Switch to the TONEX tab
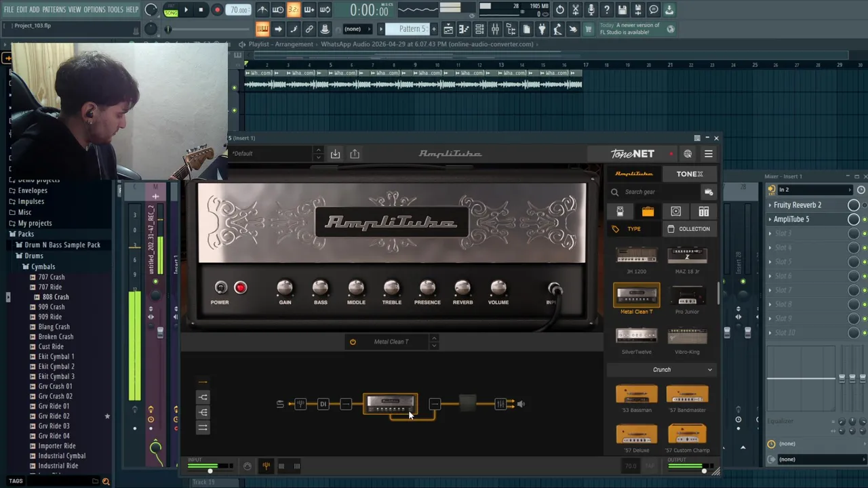The height and width of the screenshot is (488, 868). (690, 174)
